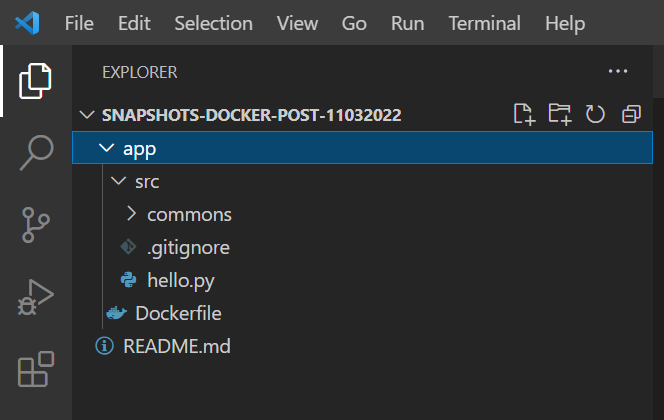Collapse all folders with the collapse icon
The image size is (664, 420).
[631, 114]
